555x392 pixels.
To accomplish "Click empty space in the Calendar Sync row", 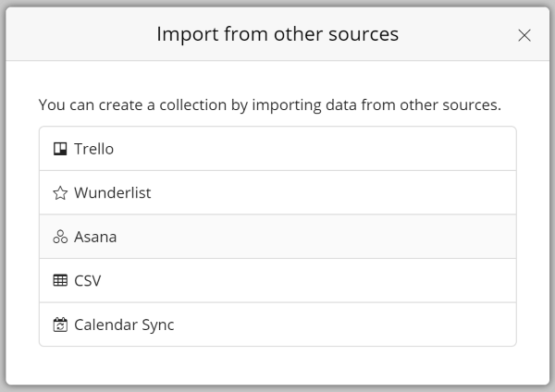I will coord(345,325).
